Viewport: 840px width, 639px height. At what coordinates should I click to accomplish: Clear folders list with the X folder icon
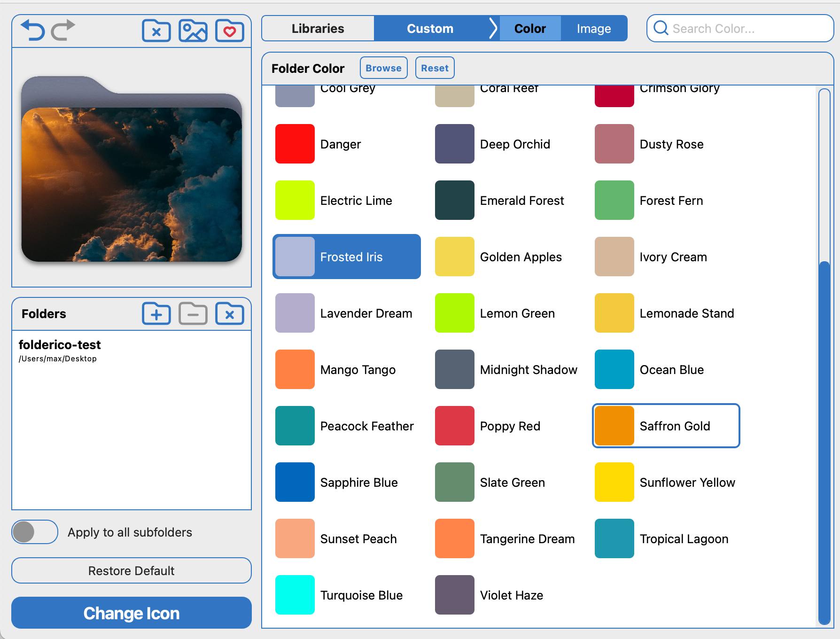tap(230, 314)
